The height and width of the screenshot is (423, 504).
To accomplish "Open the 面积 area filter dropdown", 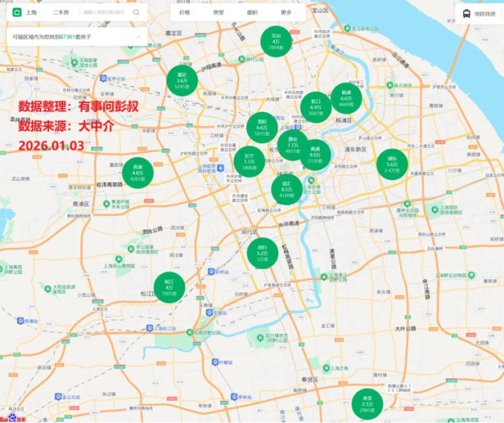I will [x=254, y=13].
